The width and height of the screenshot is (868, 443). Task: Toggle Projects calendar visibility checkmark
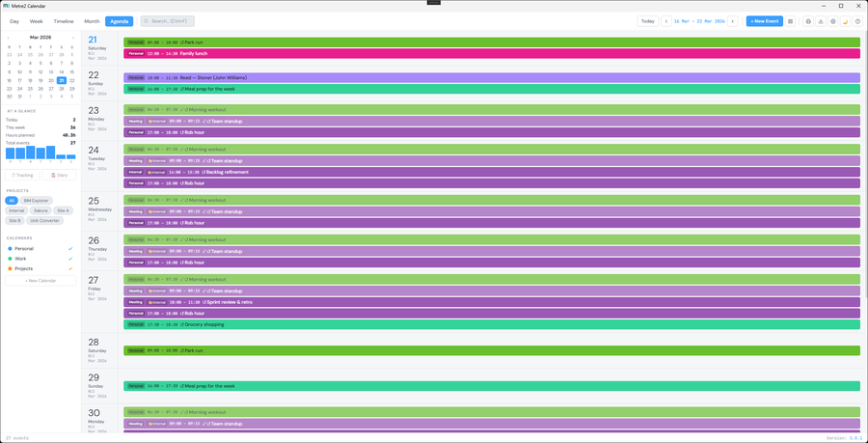(x=70, y=268)
